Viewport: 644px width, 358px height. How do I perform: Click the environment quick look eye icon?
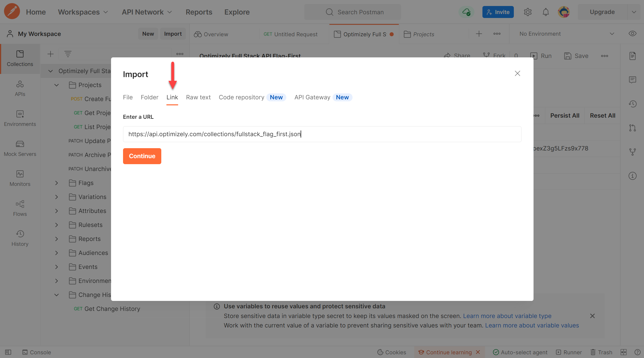click(632, 34)
